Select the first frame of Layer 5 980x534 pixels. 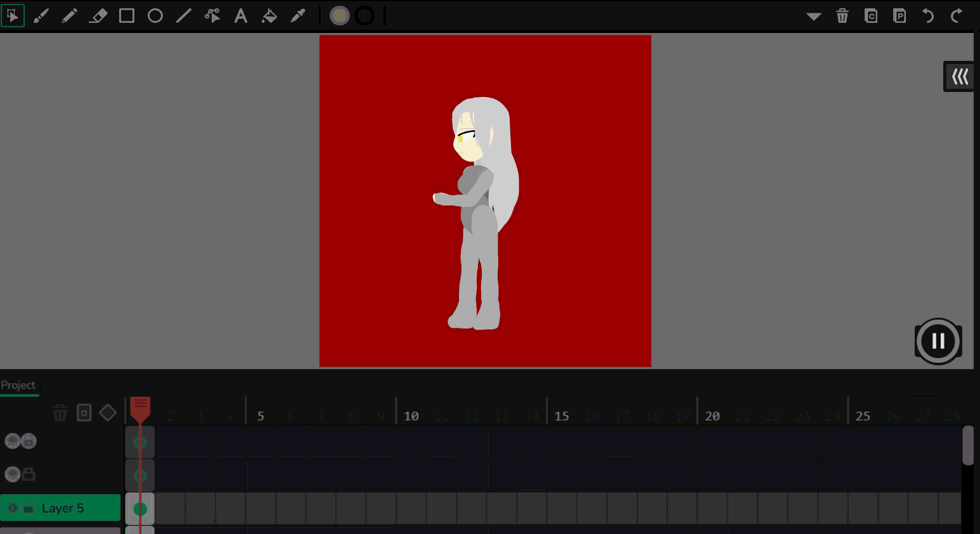pyautogui.click(x=140, y=509)
